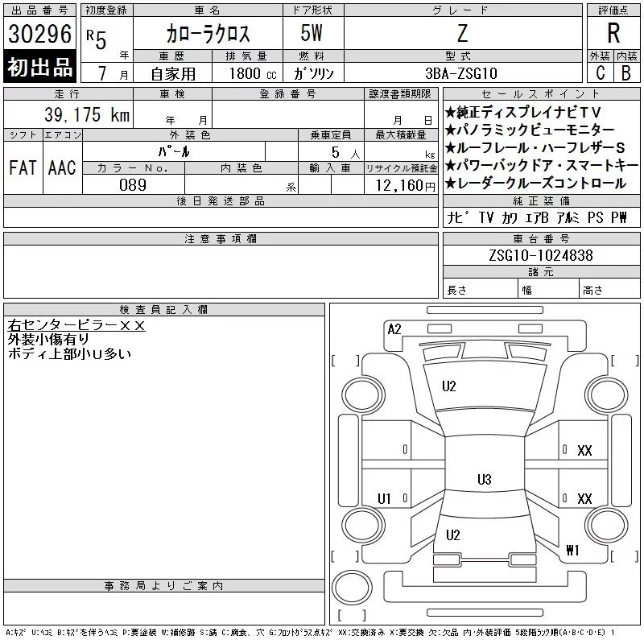Click the W1 mark on rear right fender
644x644 pixels.
tap(572, 550)
